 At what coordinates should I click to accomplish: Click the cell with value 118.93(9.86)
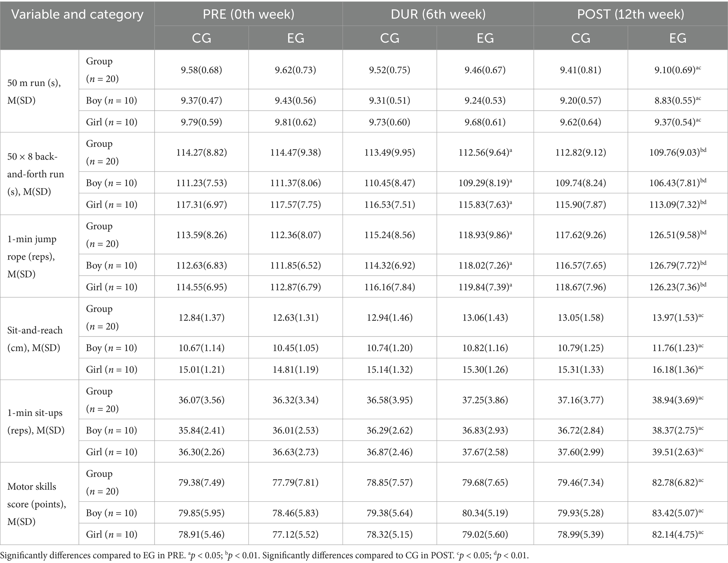click(485, 235)
